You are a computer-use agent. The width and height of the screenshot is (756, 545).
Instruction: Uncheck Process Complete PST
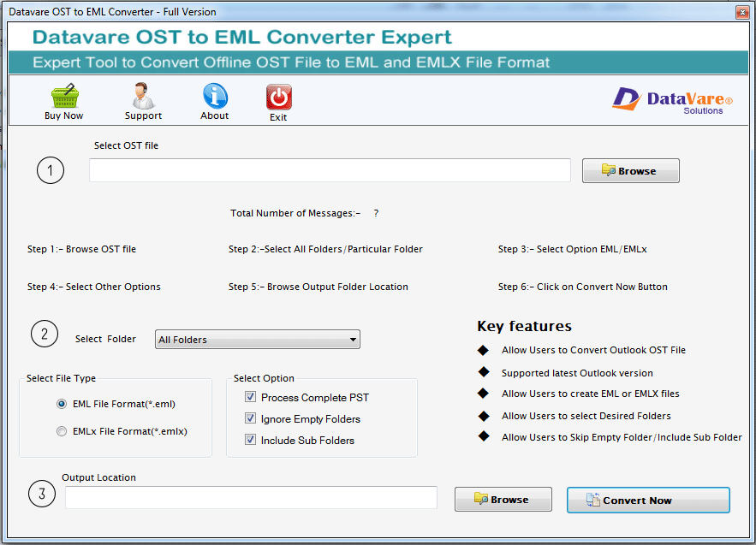point(251,398)
